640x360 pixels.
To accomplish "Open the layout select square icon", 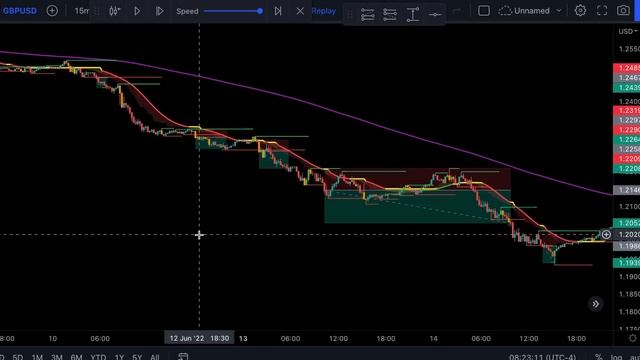I will point(484,11).
